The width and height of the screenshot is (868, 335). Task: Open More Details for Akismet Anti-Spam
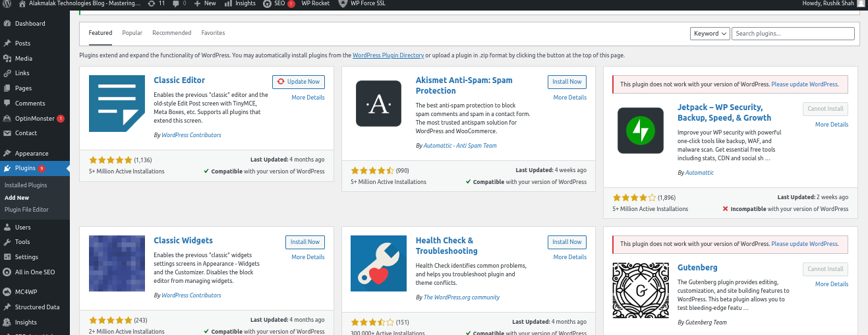[x=570, y=98]
